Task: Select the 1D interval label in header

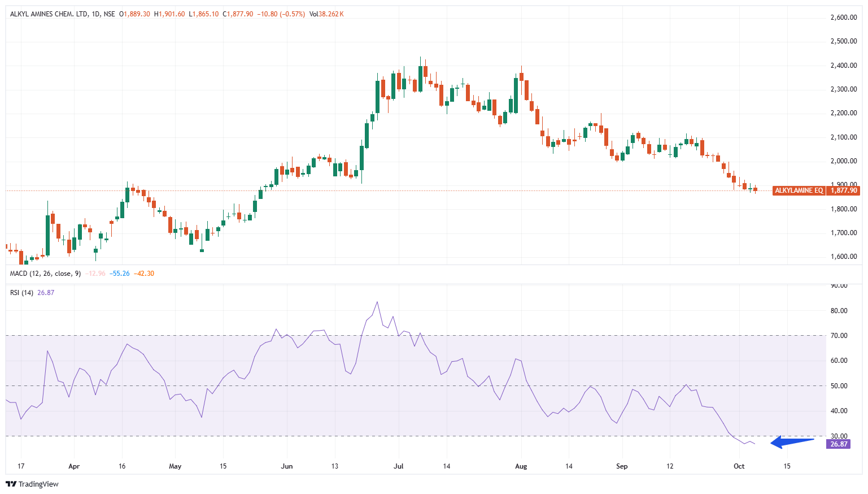Action: point(95,14)
